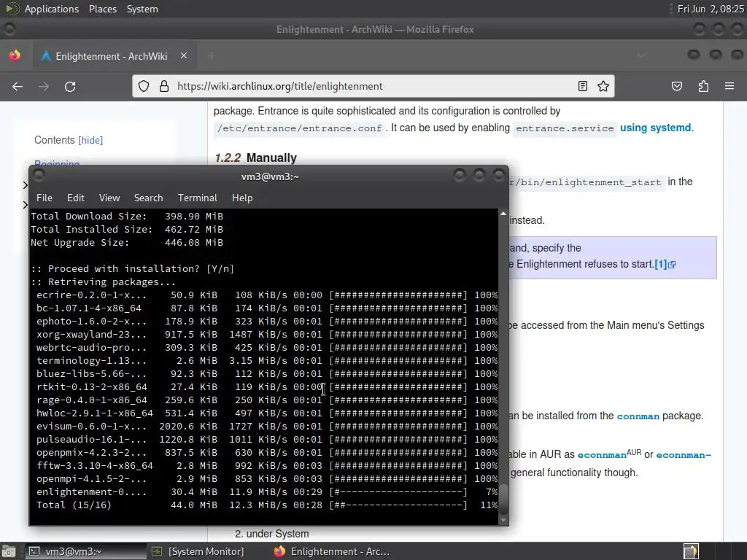Open System menu in top panel
The width and height of the screenshot is (747, 560).
pos(142,9)
